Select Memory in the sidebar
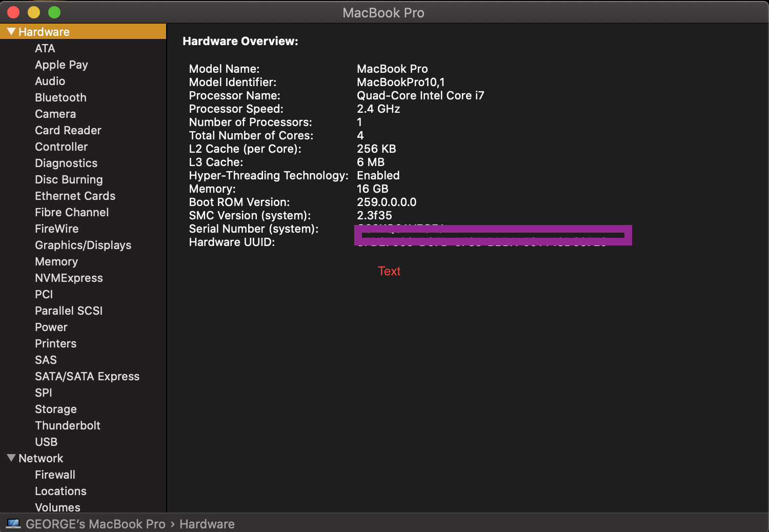 (x=56, y=261)
